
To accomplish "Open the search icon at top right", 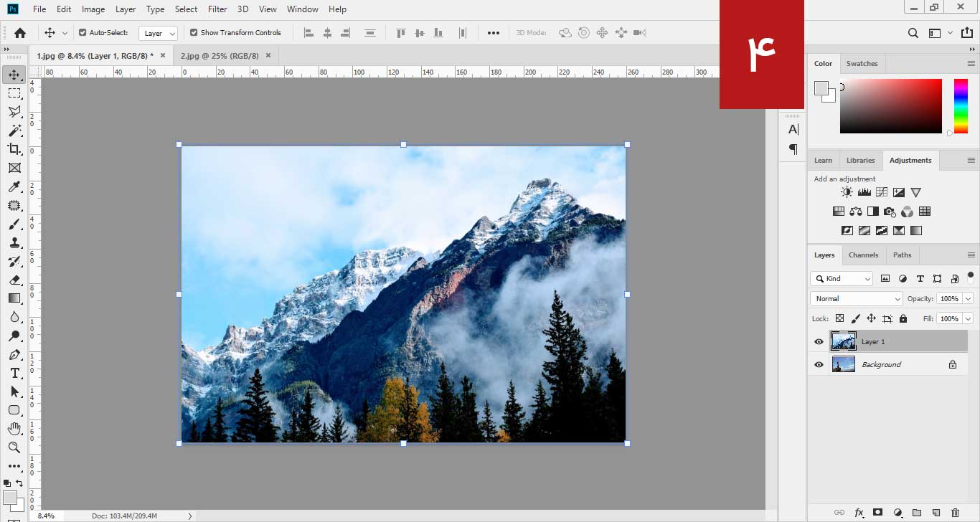I will [913, 33].
